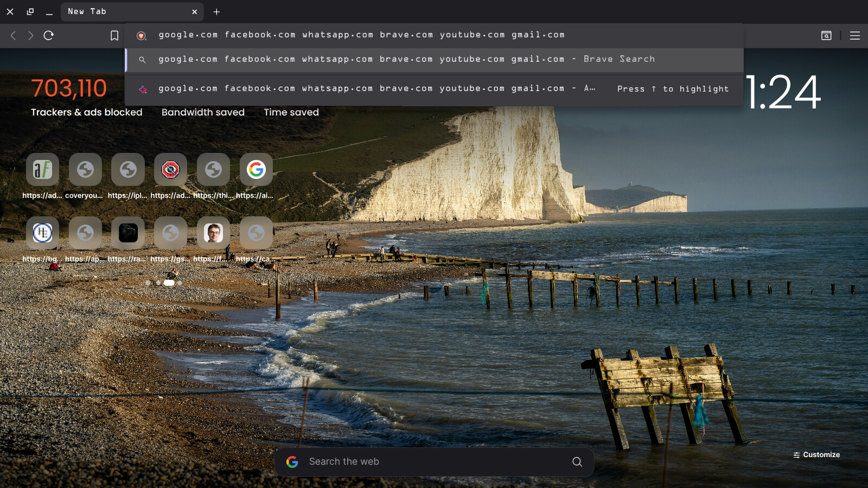Open the green aF logo top site tile
The height and width of the screenshot is (488, 868).
point(42,170)
